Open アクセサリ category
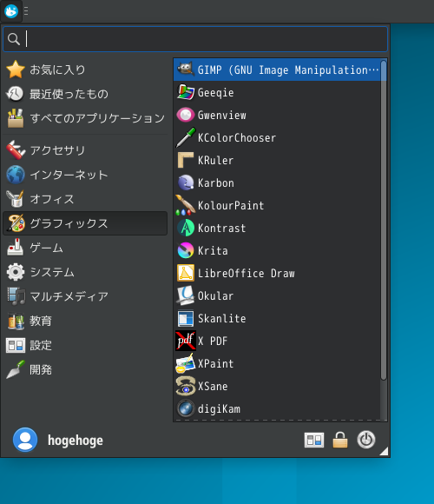The width and height of the screenshot is (434, 504). [85, 150]
